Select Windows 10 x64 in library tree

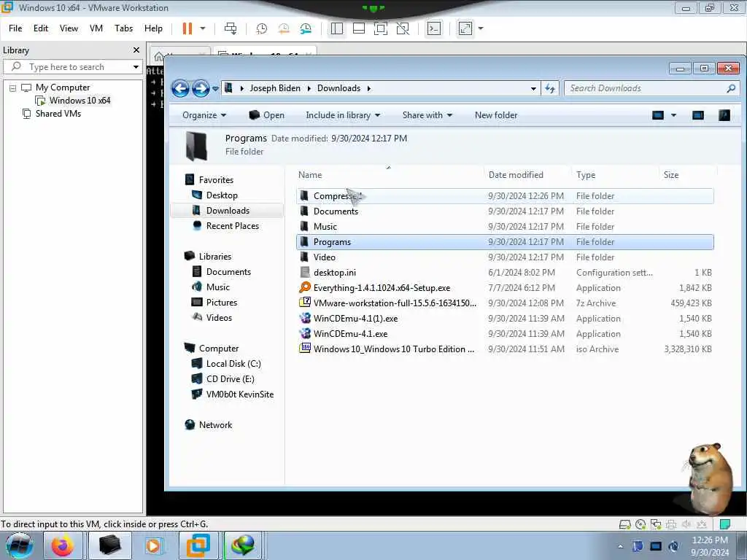point(80,101)
